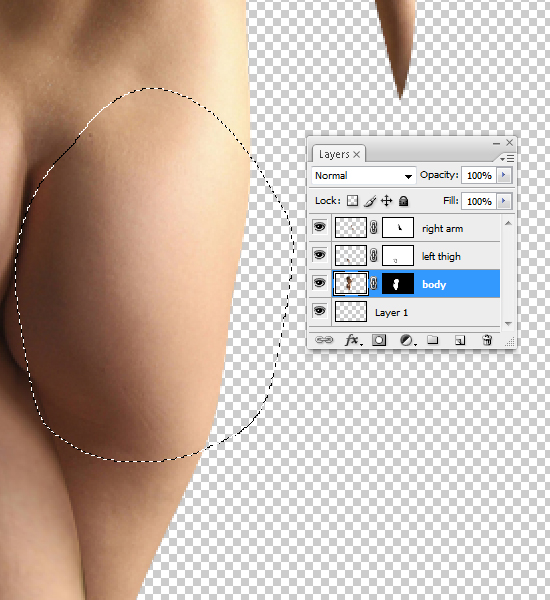
Task: Click the Opacity value field
Action: [x=479, y=175]
